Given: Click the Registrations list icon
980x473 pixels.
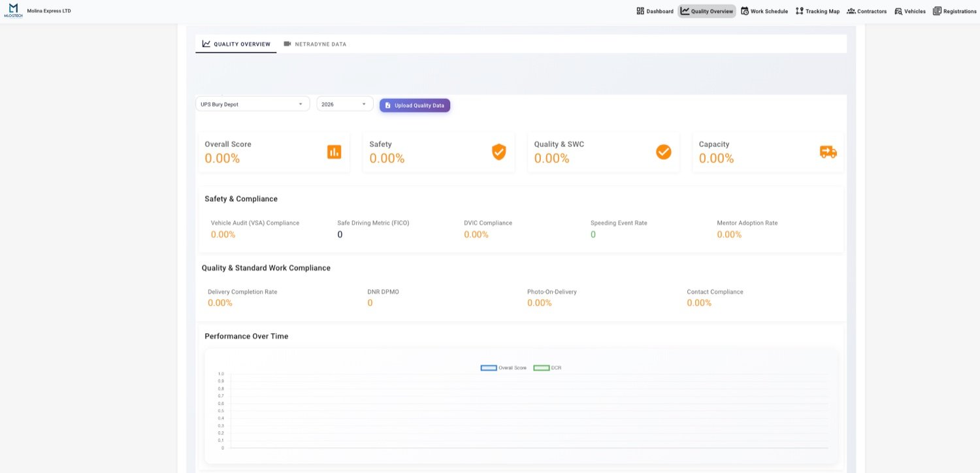Looking at the screenshot, I should coord(937,11).
